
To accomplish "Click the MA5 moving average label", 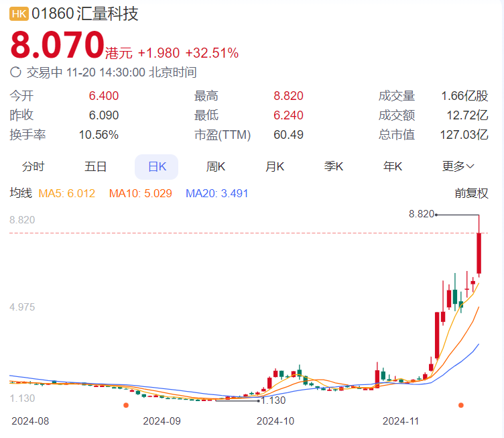I will [66, 193].
